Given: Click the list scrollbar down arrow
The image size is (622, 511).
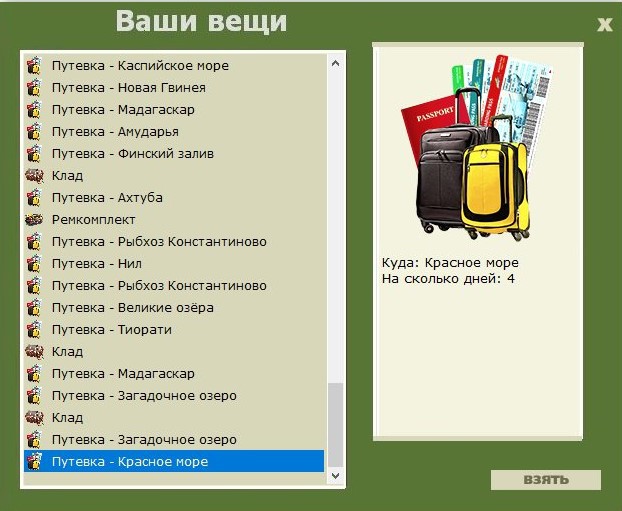Looking at the screenshot, I should [335, 475].
